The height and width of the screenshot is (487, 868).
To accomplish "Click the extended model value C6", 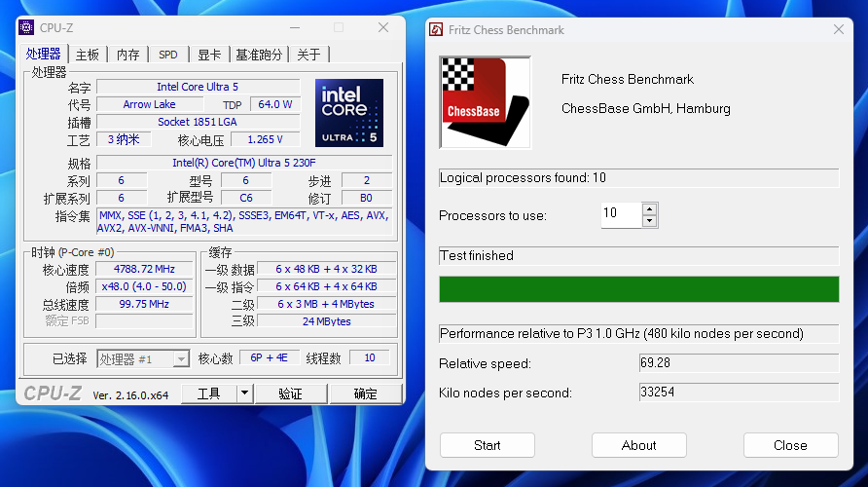I will tap(246, 198).
